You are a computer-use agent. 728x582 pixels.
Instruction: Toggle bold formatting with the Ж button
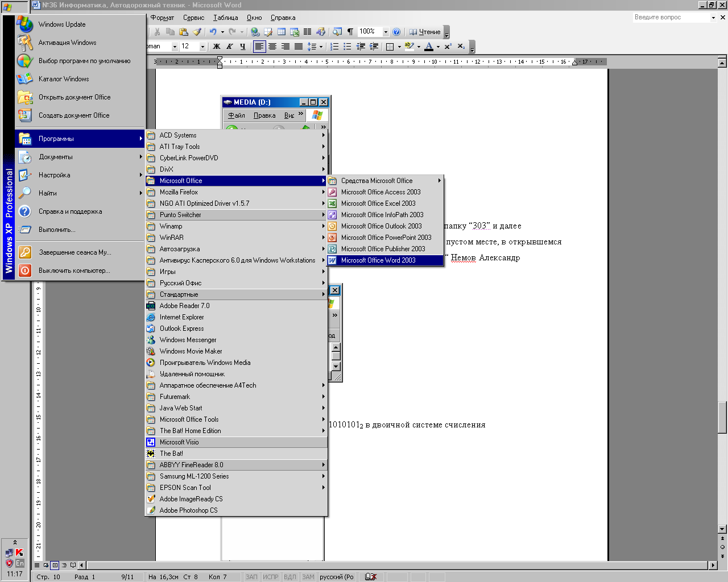[217, 47]
